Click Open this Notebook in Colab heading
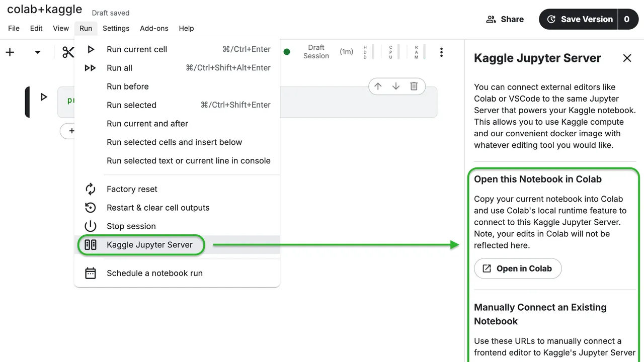The width and height of the screenshot is (644, 362). (538, 179)
